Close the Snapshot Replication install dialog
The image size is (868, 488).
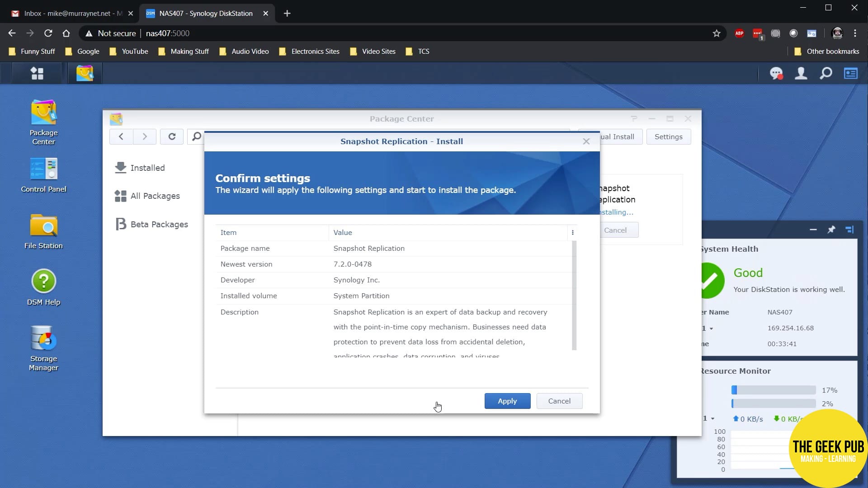586,141
